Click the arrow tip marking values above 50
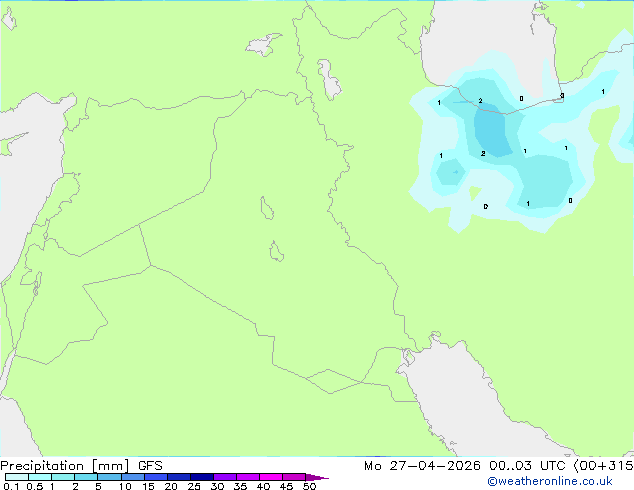The image size is (634, 490). click(317, 477)
